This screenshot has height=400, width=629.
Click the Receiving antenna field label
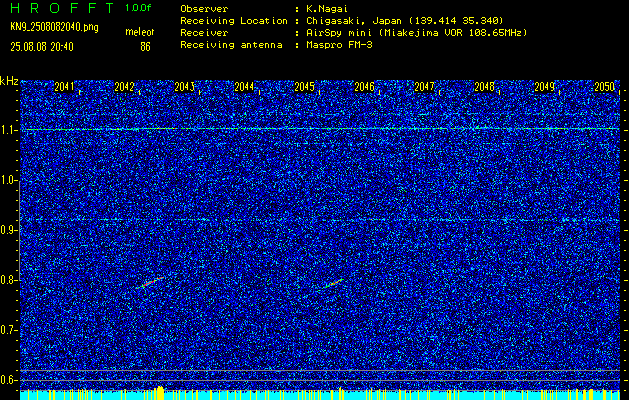point(231,45)
